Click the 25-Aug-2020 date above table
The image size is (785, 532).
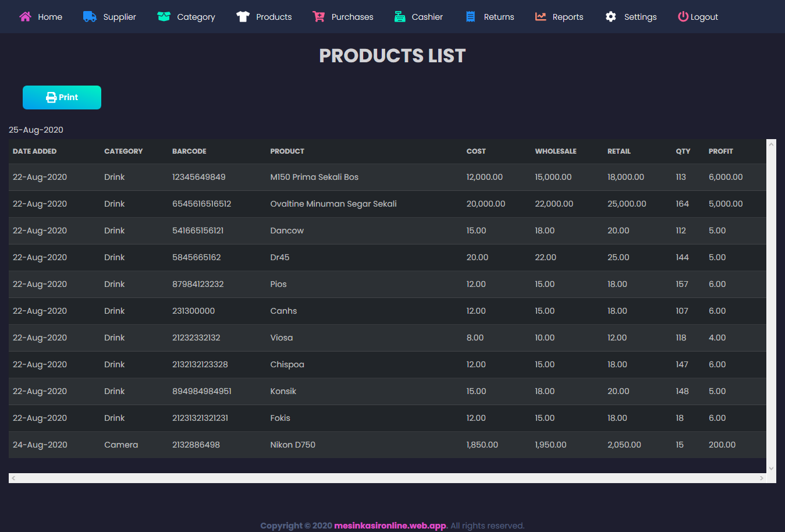coord(36,130)
